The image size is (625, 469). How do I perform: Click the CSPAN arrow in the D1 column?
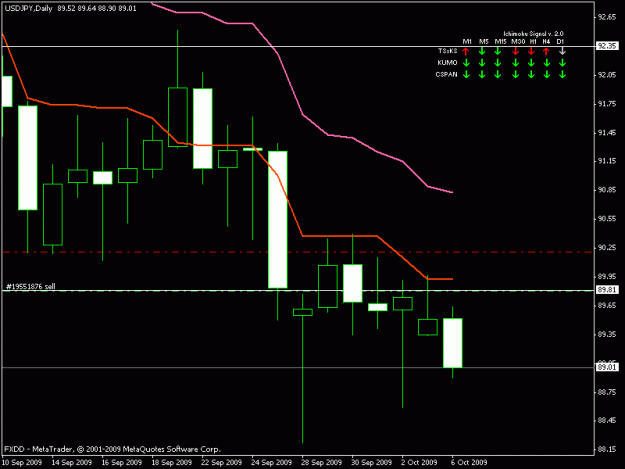click(x=562, y=75)
